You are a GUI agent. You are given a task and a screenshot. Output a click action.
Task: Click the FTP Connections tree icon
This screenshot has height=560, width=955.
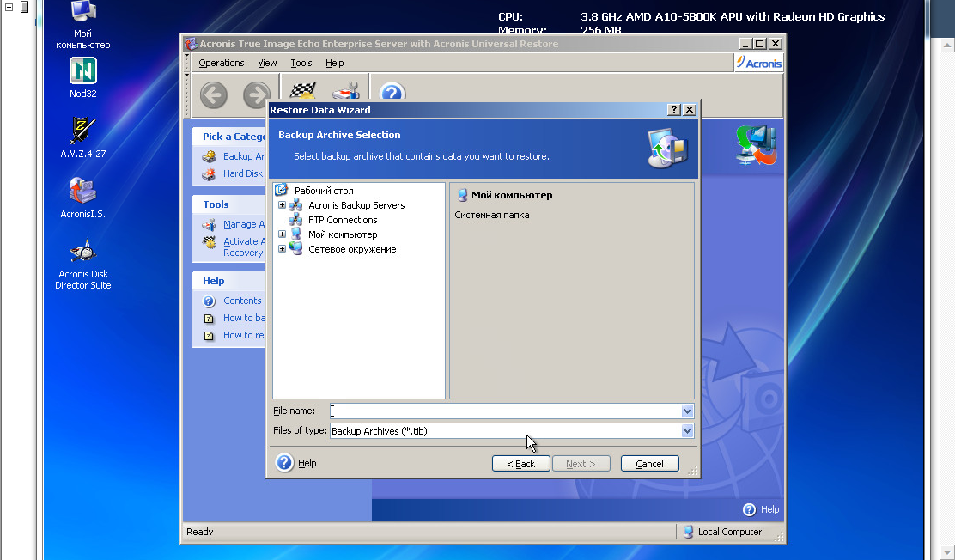tap(295, 219)
